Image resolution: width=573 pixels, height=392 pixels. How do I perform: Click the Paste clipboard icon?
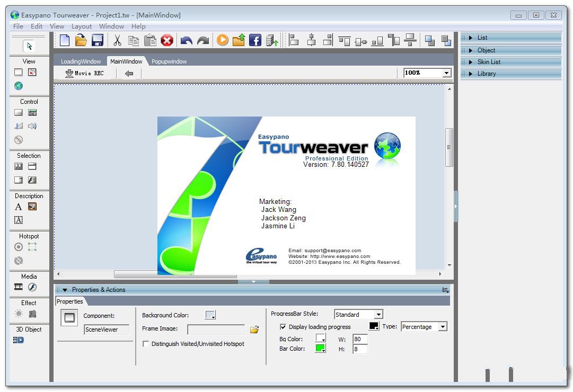(150, 40)
